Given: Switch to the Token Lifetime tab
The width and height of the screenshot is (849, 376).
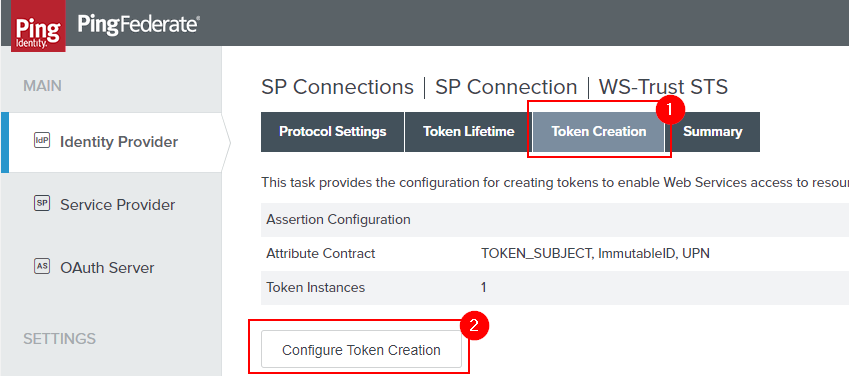Looking at the screenshot, I should point(468,132).
